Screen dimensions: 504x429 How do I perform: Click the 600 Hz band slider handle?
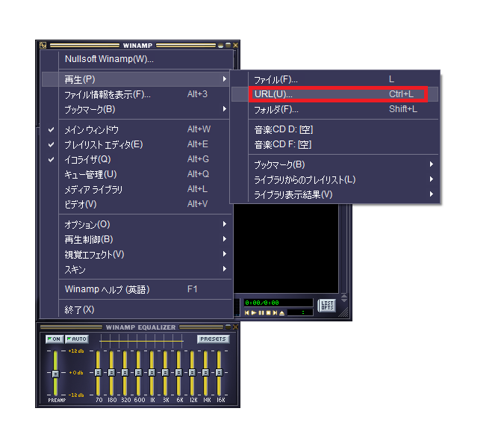pyautogui.click(x=139, y=373)
